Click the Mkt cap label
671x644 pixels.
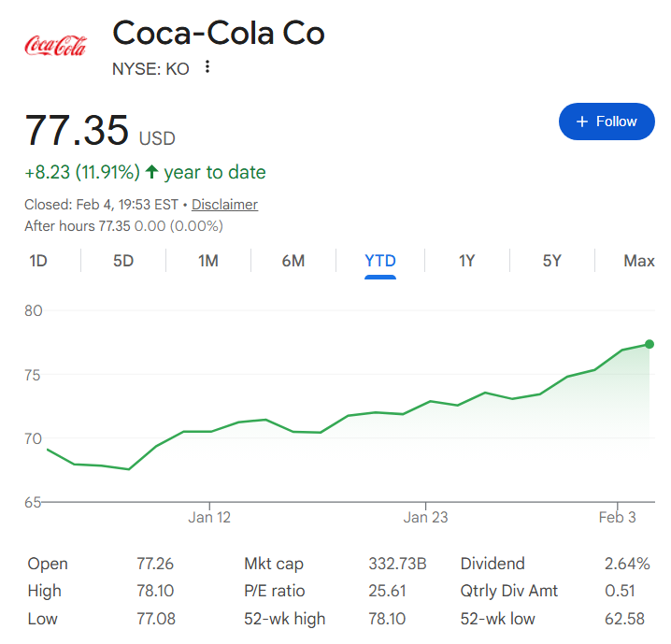point(273,564)
